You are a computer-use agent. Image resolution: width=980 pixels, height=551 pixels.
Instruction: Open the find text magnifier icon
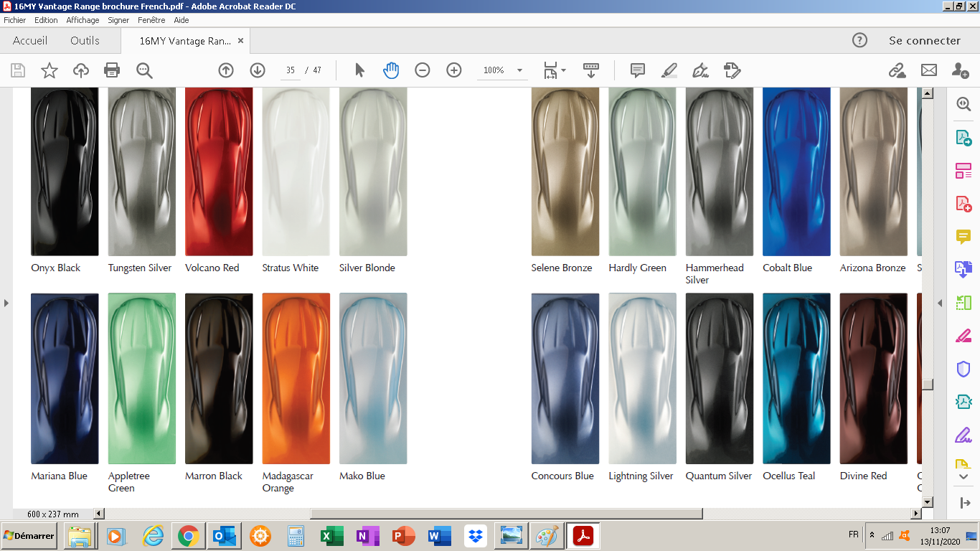pyautogui.click(x=144, y=70)
